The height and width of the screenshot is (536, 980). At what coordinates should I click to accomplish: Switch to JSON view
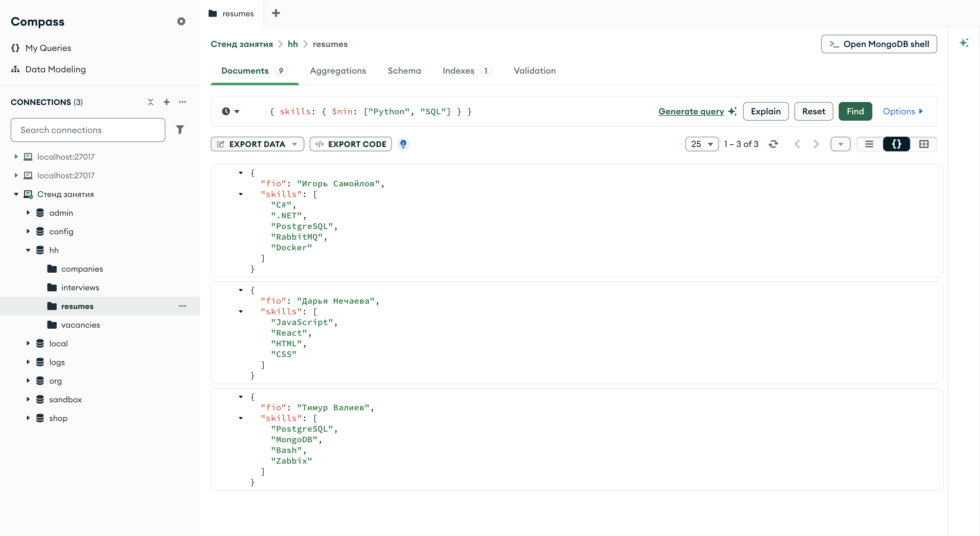tap(897, 144)
